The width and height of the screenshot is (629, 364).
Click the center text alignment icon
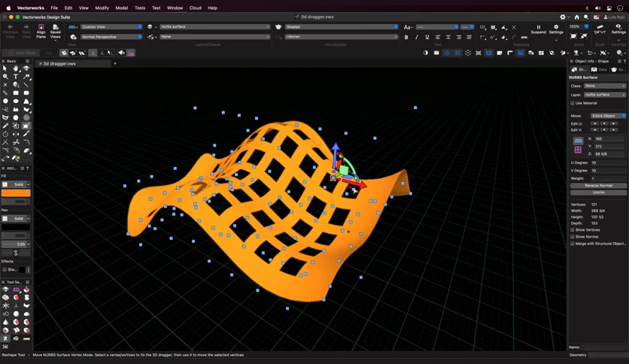(448, 38)
